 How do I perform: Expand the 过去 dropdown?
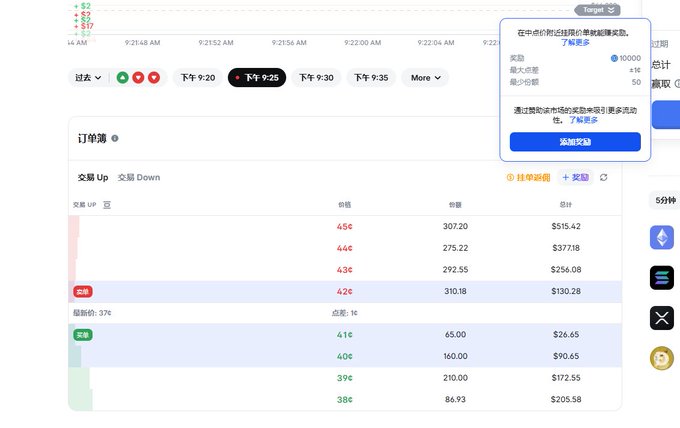click(88, 78)
